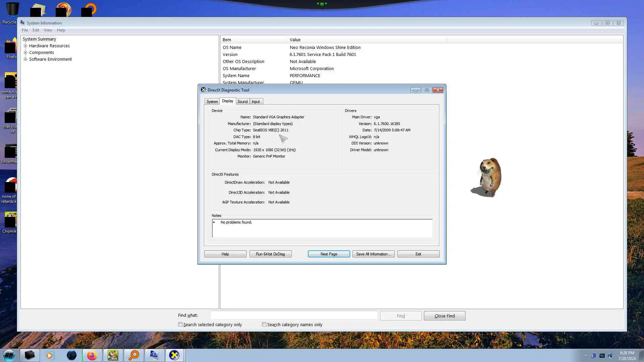Expand Software Environment tree node
Viewport: 644px width, 362px height.
[25, 59]
